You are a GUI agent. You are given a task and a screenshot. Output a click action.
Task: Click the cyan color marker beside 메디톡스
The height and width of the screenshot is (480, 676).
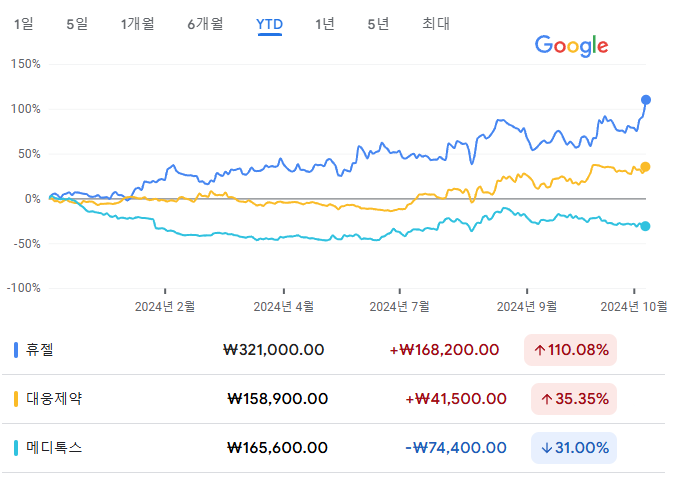point(16,448)
